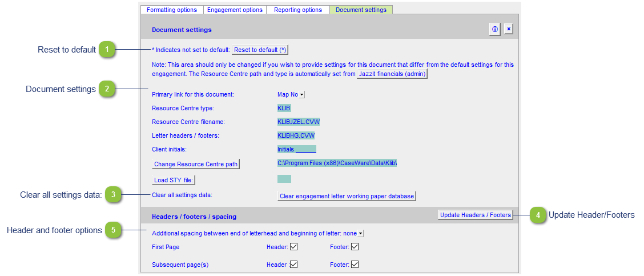Click the 'Headers / footers / spacing' heading
Image resolution: width=644 pixels, height=276 pixels.
[194, 217]
